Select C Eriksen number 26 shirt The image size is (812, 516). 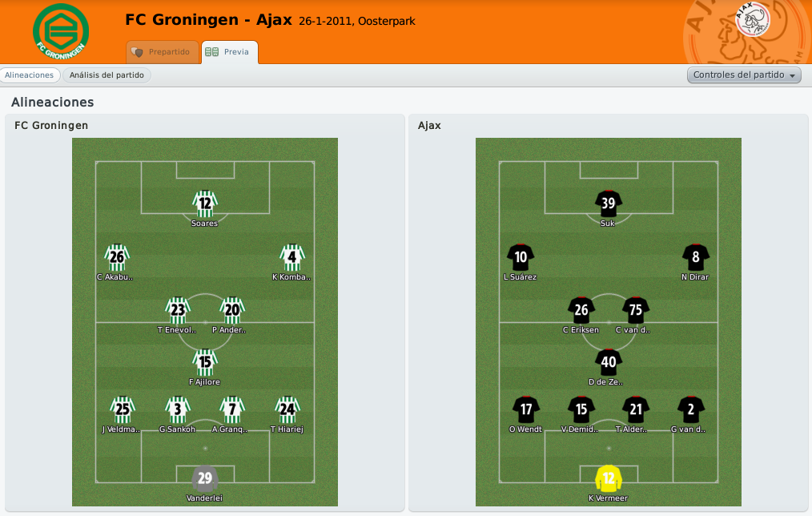click(581, 310)
